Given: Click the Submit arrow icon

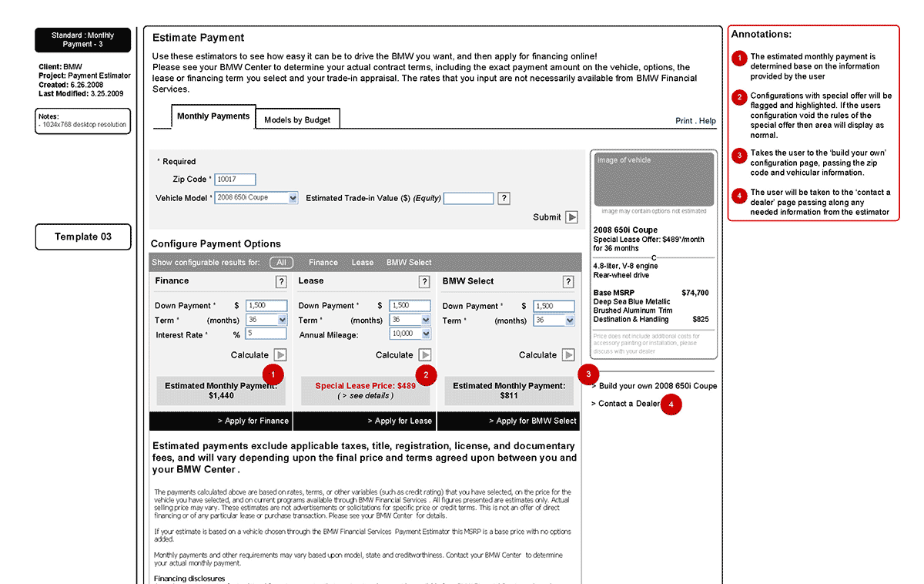Looking at the screenshot, I should (571, 217).
